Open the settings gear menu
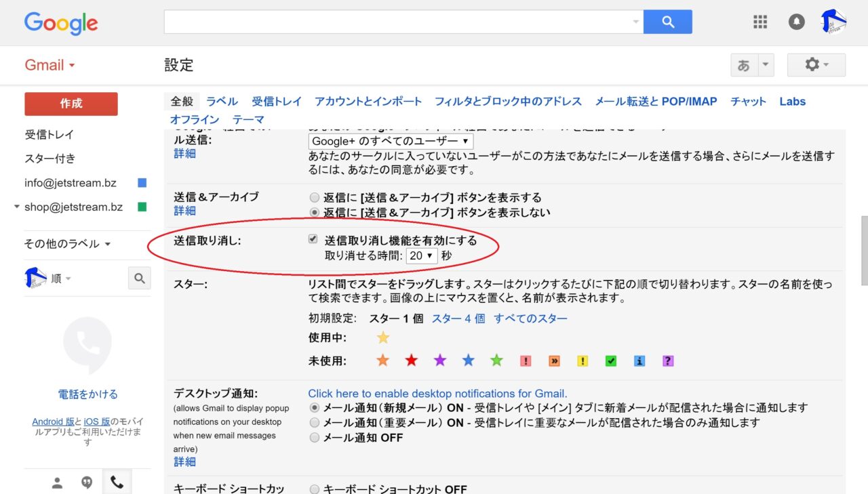Viewport: 868px width, 494px height. (816, 65)
